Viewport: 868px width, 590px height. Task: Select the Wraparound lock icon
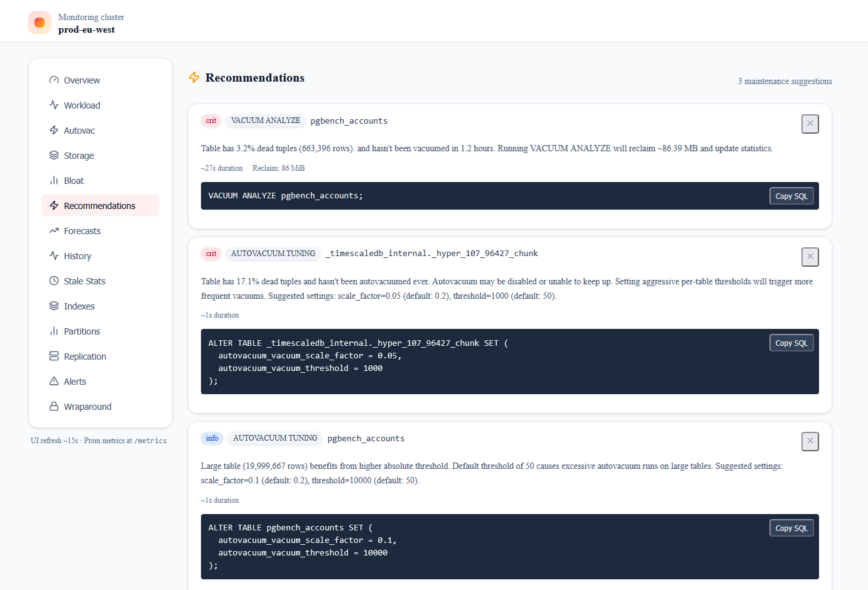point(54,406)
